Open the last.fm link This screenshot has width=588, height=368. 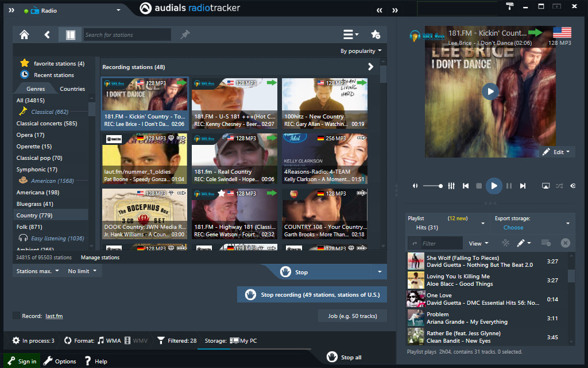coord(54,316)
